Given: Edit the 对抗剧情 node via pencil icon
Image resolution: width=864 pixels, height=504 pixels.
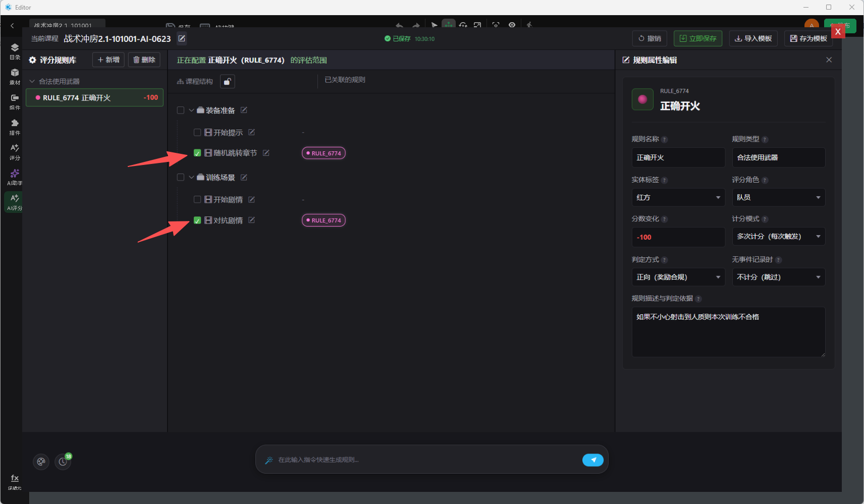Looking at the screenshot, I should (251, 220).
